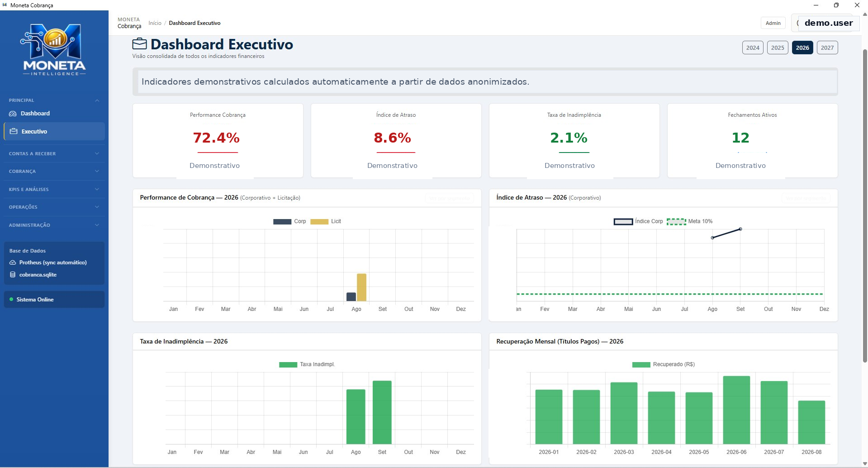Viewport: 868px width, 468px height.
Task: Click Protheus (sync automático) entry
Action: click(x=53, y=263)
